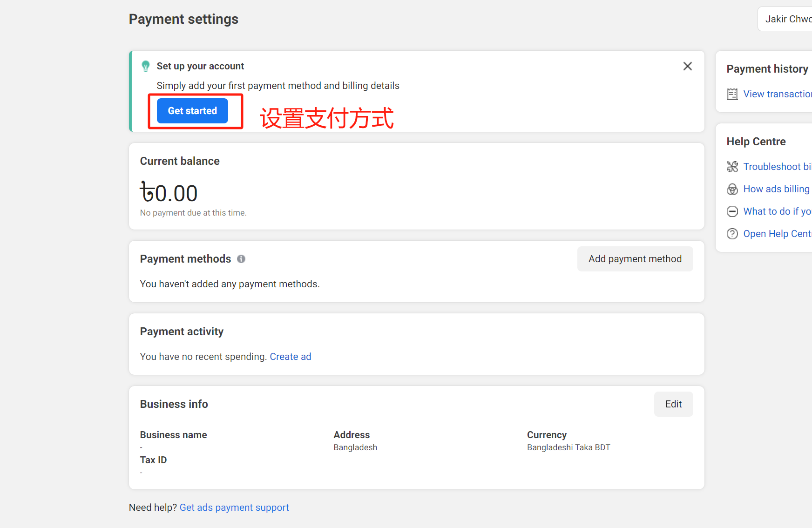Open How ads billing works link
This screenshot has height=528, width=812.
(x=776, y=189)
